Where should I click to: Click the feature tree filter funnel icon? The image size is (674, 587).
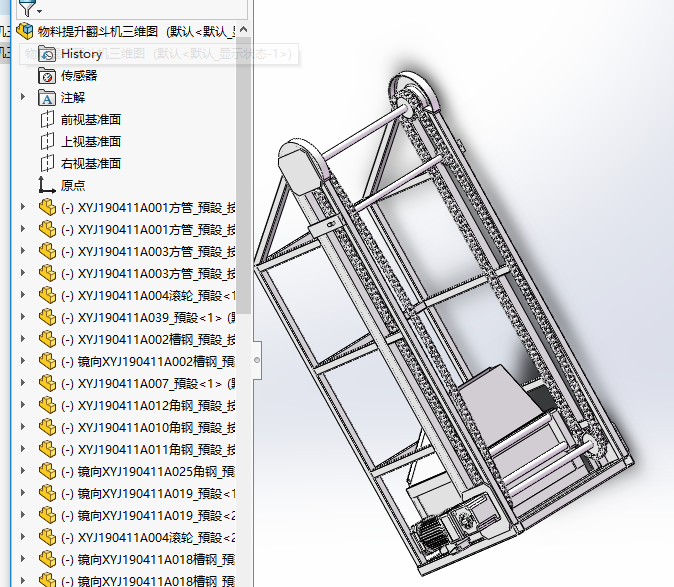pyautogui.click(x=27, y=7)
